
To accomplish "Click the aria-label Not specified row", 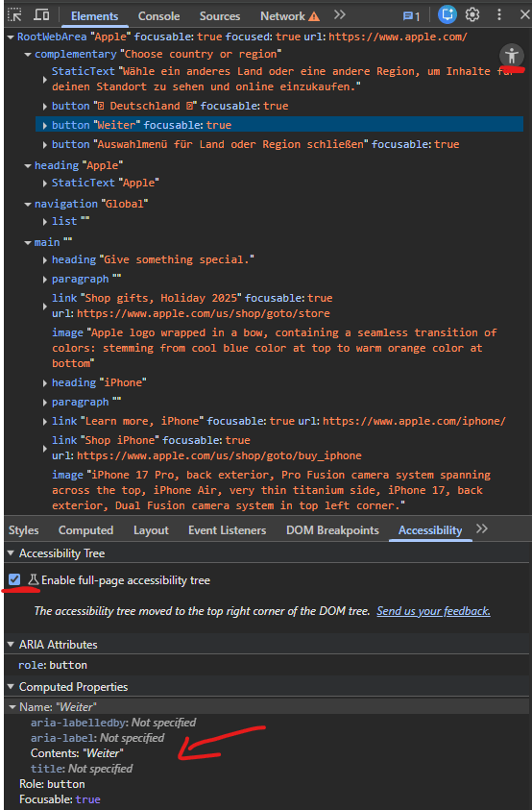I will (98, 738).
